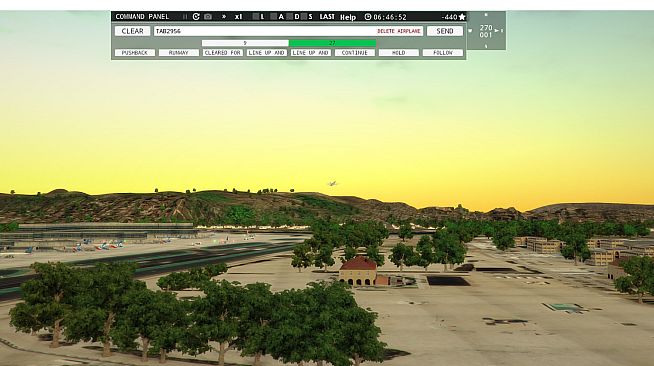Click the LAST command button
Viewport: 654px width, 366px height.
pyautogui.click(x=327, y=17)
